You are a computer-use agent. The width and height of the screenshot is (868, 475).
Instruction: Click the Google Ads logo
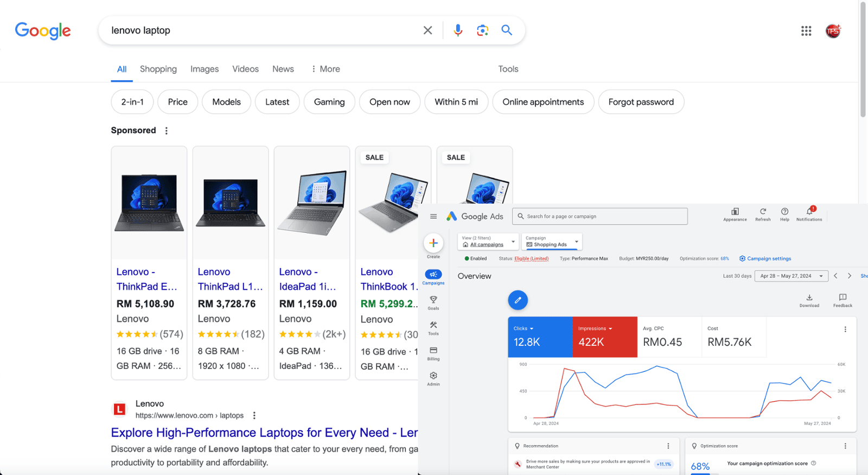click(x=475, y=216)
